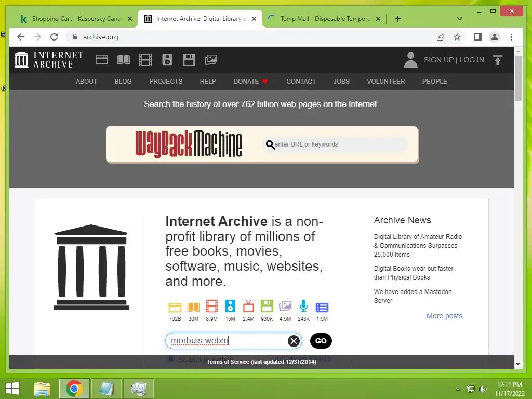The width and height of the screenshot is (532, 399).
Task: Open the red Video collection icon labeled 8.9M
Action: (212, 306)
